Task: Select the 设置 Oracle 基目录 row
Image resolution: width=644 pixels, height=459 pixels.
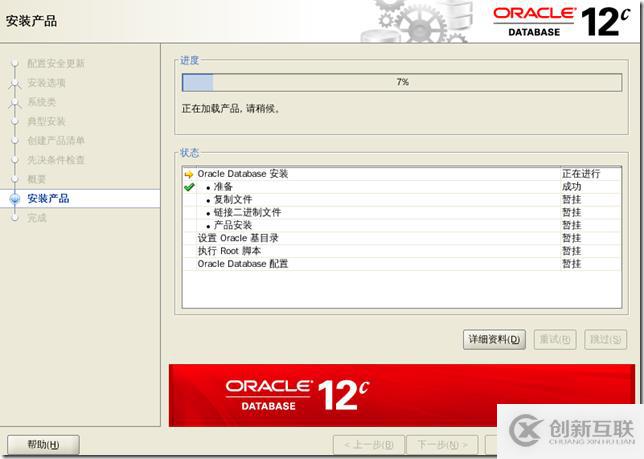Action: coord(402,238)
